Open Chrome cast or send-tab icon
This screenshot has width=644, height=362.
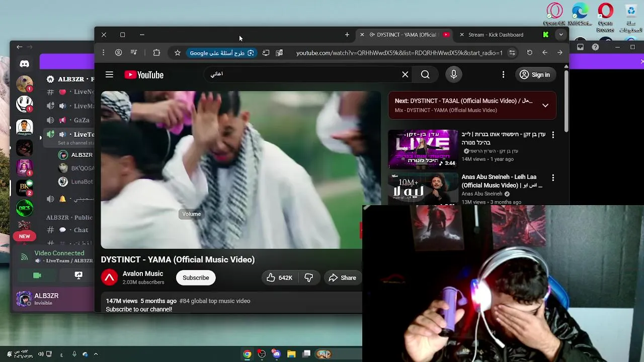tap(266, 53)
